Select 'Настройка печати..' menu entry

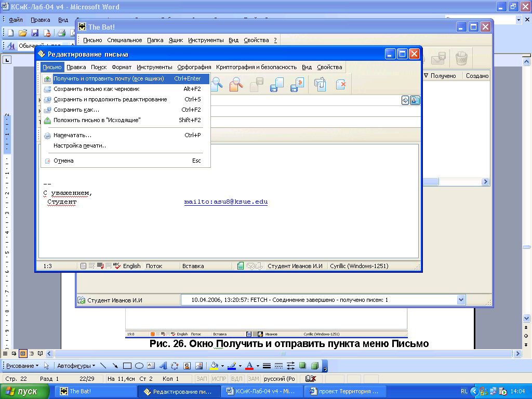click(x=125, y=145)
